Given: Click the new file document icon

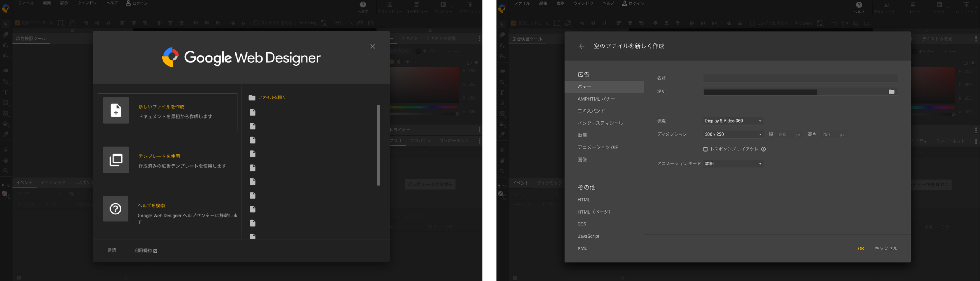Looking at the screenshot, I should (x=116, y=110).
